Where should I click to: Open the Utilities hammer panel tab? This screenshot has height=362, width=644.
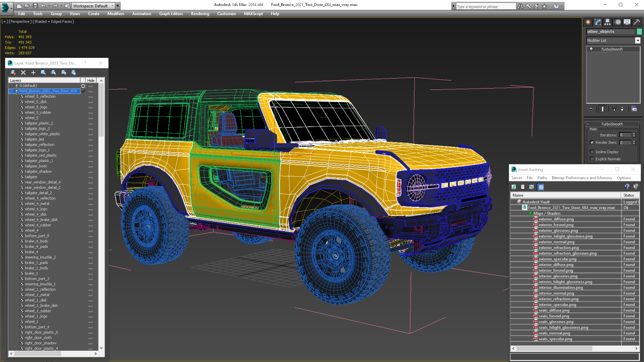pyautogui.click(x=637, y=22)
